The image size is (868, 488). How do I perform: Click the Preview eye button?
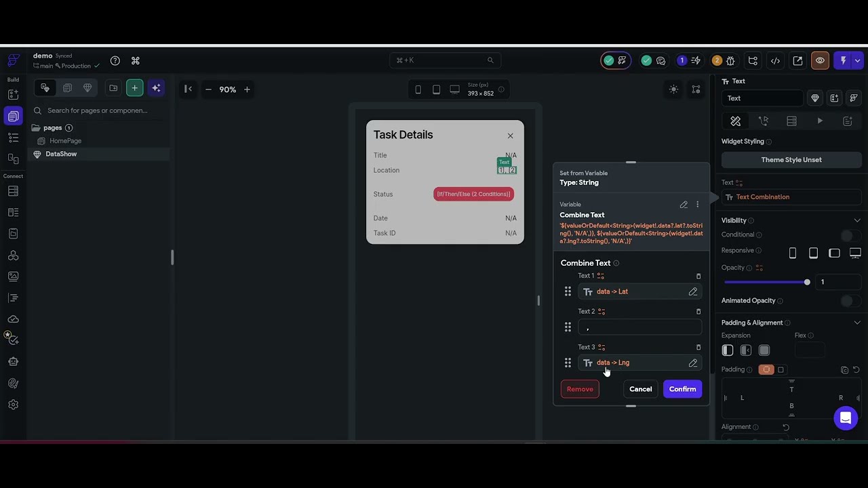tap(820, 60)
